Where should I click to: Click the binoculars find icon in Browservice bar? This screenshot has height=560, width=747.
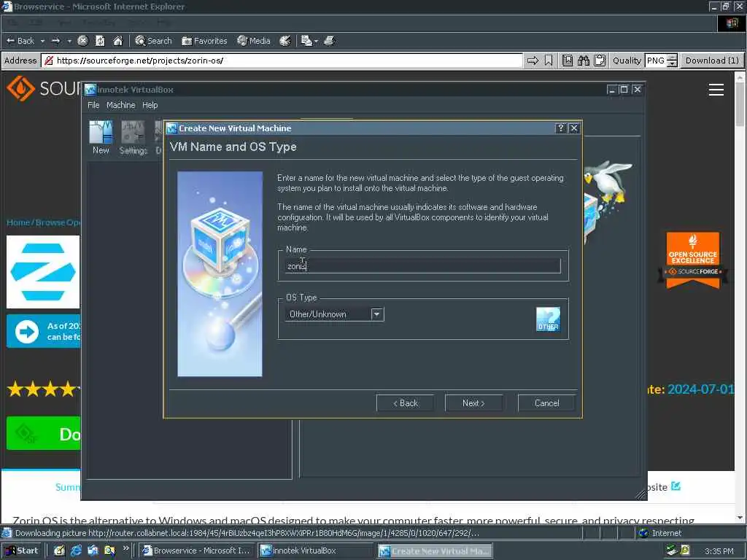point(584,61)
